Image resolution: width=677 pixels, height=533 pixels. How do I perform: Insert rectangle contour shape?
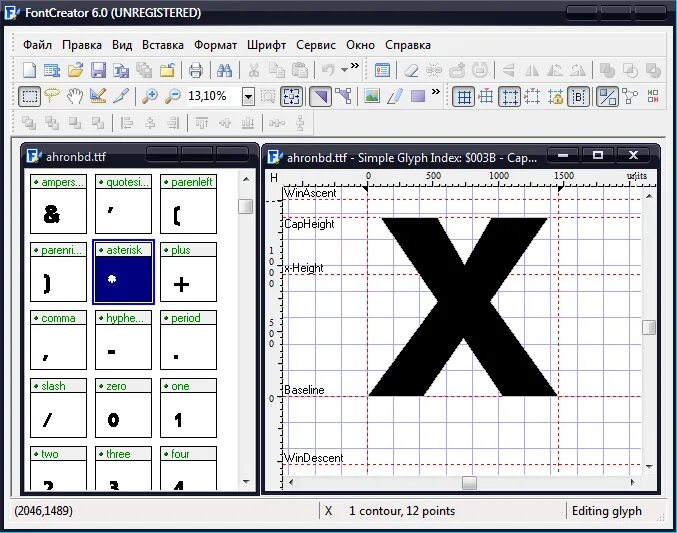[x=418, y=96]
